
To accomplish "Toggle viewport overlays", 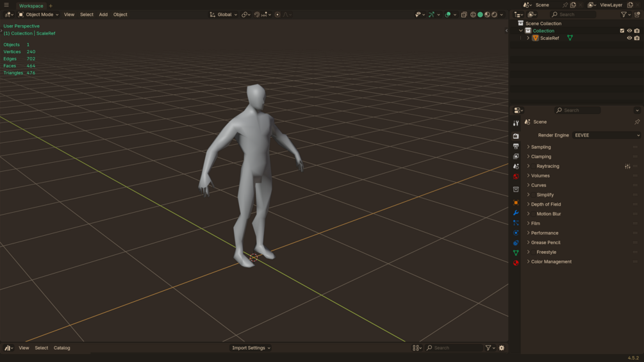I will point(448,14).
